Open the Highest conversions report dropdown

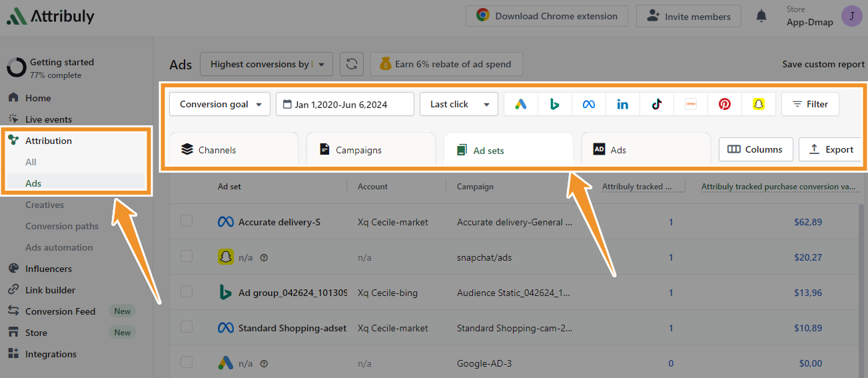pyautogui.click(x=266, y=64)
